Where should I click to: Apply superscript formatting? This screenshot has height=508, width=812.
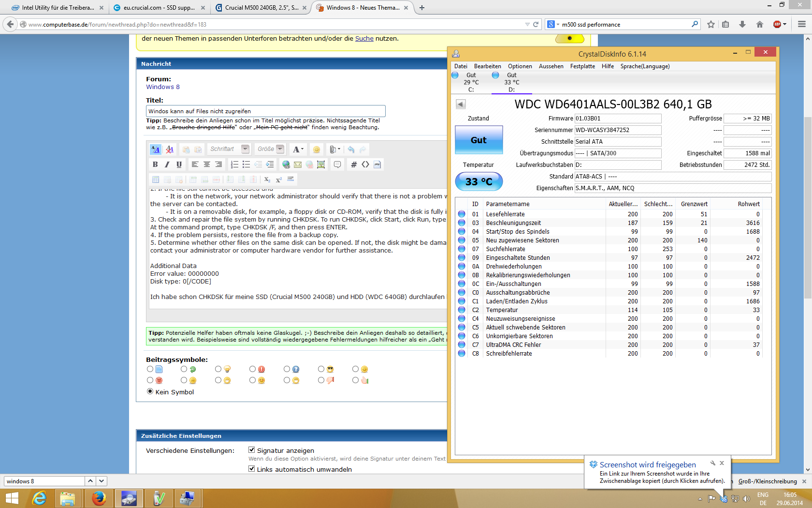[279, 179]
